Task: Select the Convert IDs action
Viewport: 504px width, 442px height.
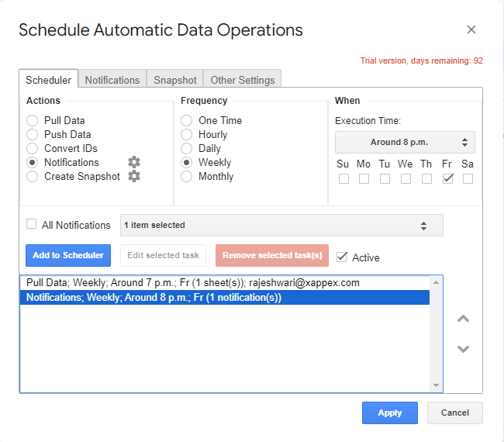Action: click(x=32, y=149)
